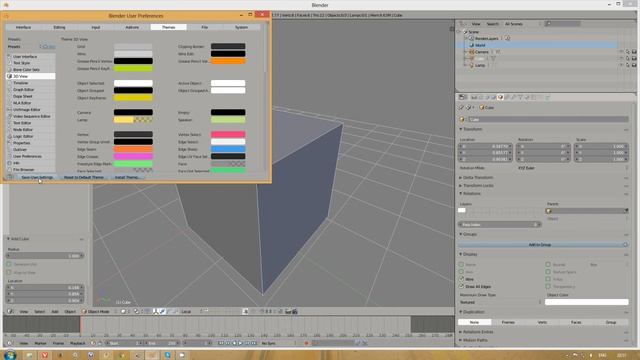Edit the Edge Sharp blue swatch
The height and width of the screenshot is (360, 640).
pos(228,149)
